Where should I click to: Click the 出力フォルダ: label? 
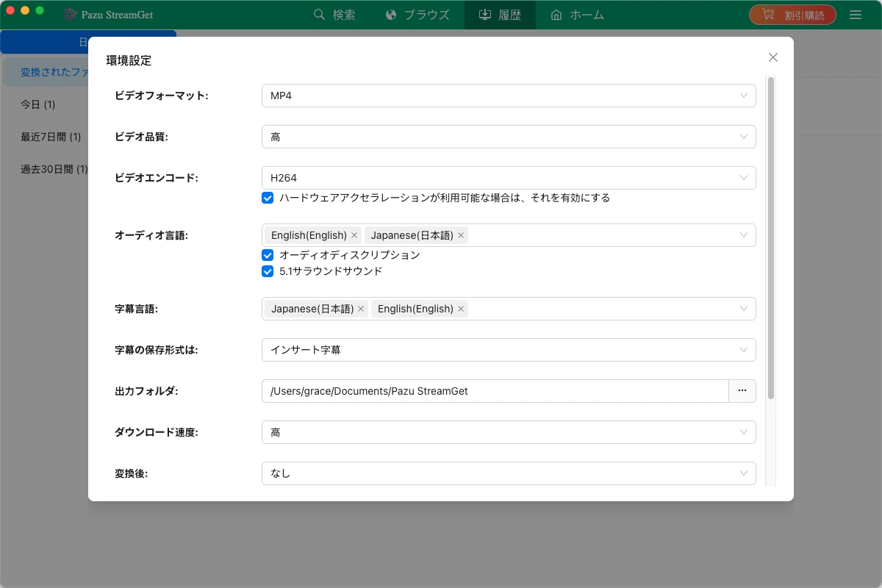tap(146, 391)
